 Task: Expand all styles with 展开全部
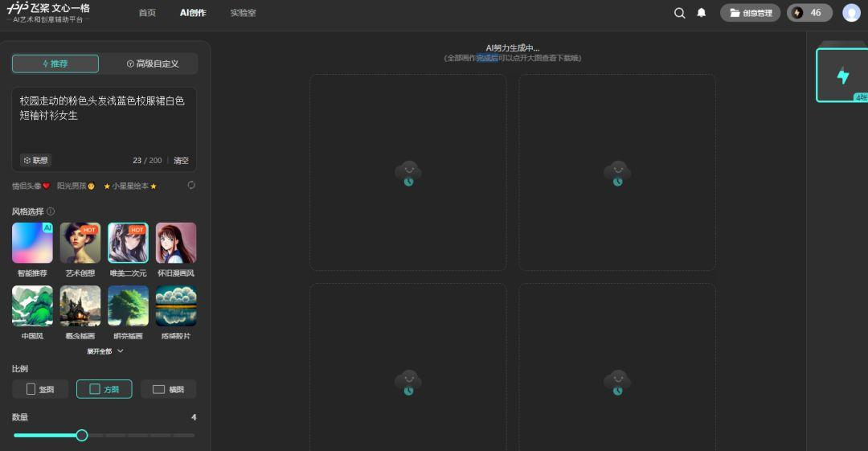point(104,351)
